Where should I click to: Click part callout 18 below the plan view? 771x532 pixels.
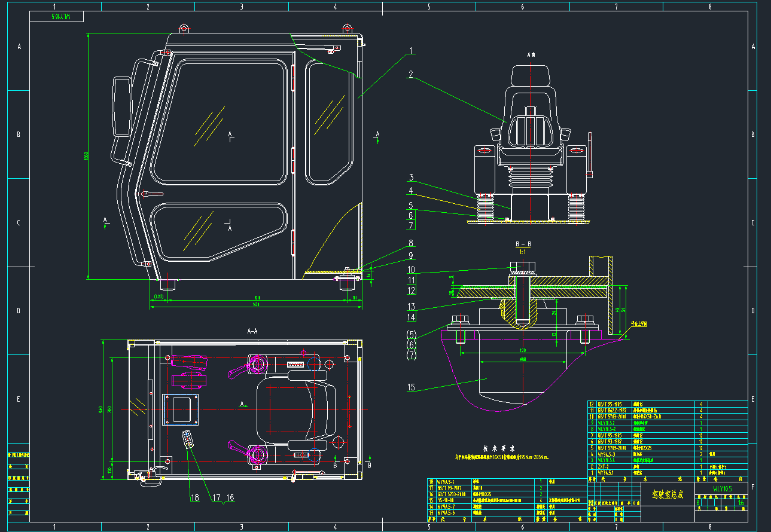tap(194, 497)
